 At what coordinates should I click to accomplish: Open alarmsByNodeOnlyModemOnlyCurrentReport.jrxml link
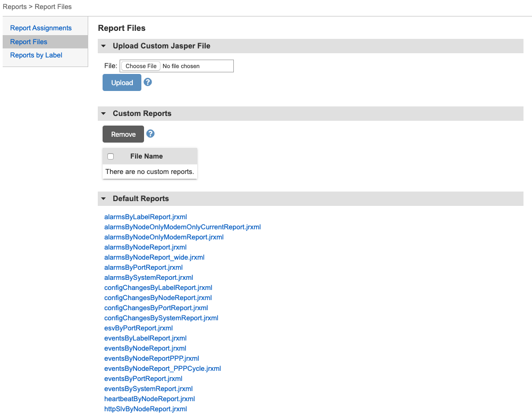pyautogui.click(x=182, y=227)
